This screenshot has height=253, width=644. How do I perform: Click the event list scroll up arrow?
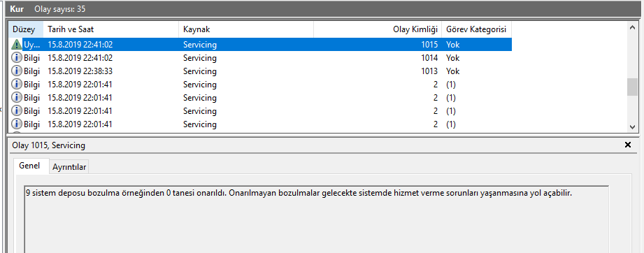pos(633,27)
